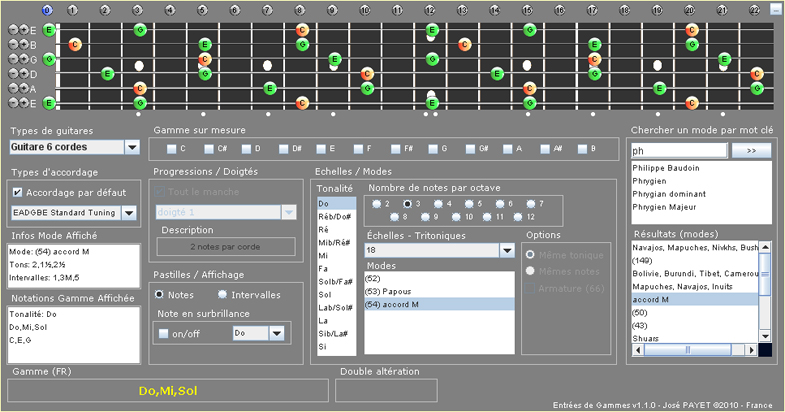This screenshot has width=785, height=412.
Task: Click the fret 7 number marker
Action: point(267,10)
